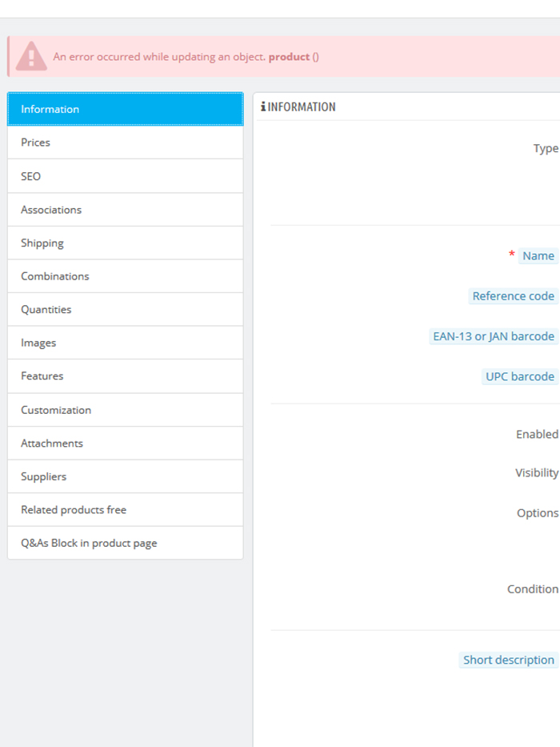560x747 pixels.
Task: Go to the Associations tab
Action: [126, 210]
